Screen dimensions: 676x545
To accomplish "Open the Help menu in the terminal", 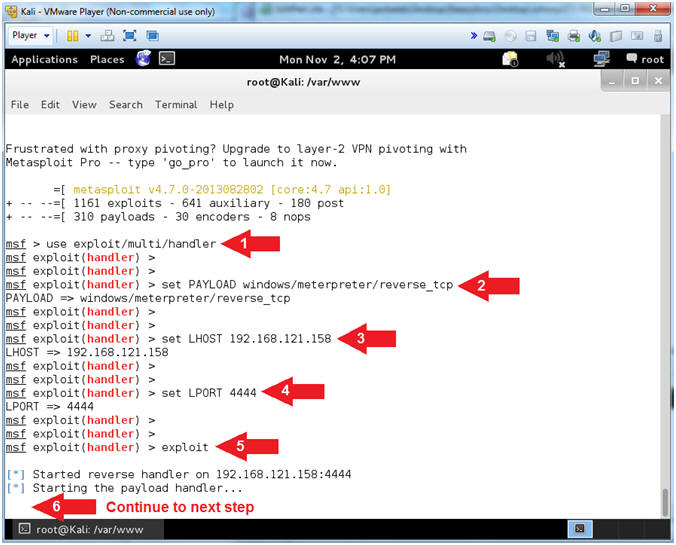I will coord(222,105).
